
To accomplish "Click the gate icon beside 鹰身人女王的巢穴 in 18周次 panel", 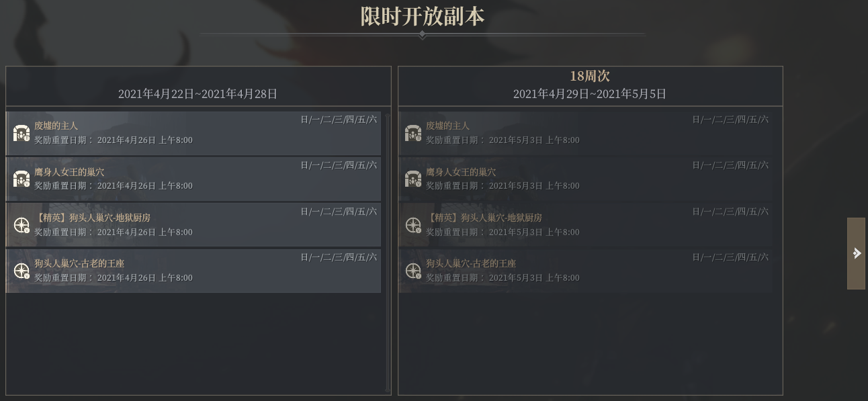I will pyautogui.click(x=413, y=179).
